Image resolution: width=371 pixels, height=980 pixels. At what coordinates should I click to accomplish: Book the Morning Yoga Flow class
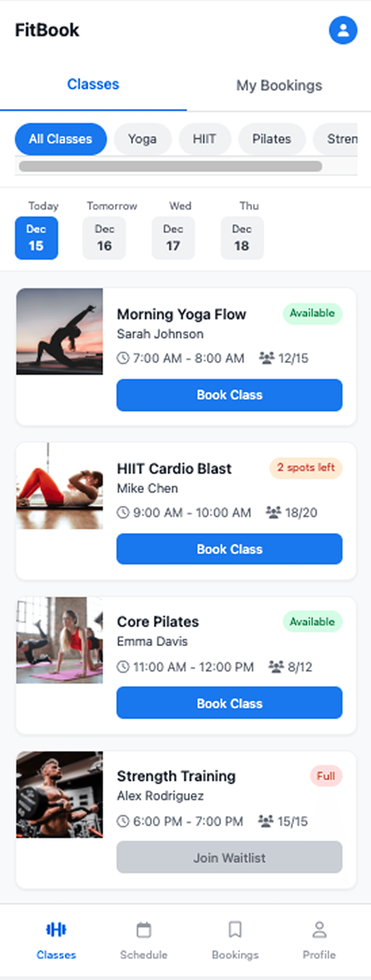pyautogui.click(x=229, y=395)
